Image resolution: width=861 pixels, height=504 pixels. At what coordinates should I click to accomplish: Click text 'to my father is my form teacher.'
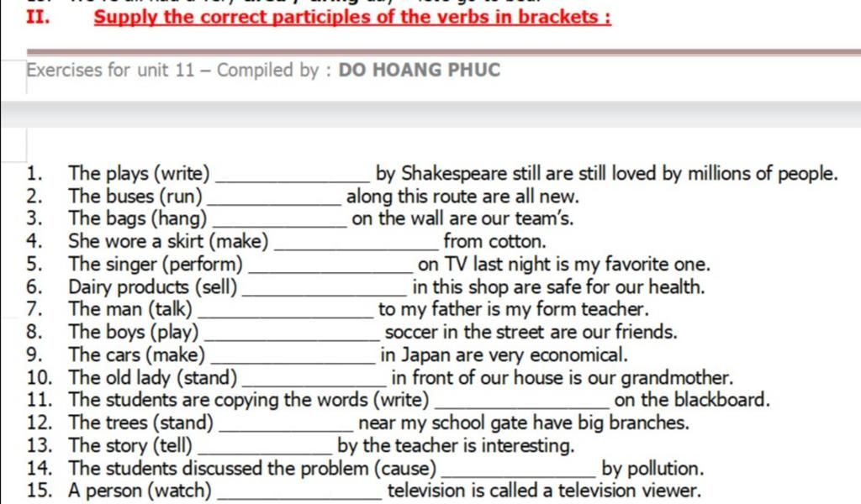[514, 309]
